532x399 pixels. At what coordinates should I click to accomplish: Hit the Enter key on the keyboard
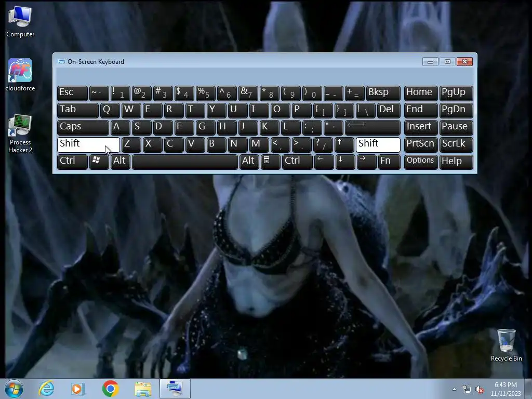[373, 128]
